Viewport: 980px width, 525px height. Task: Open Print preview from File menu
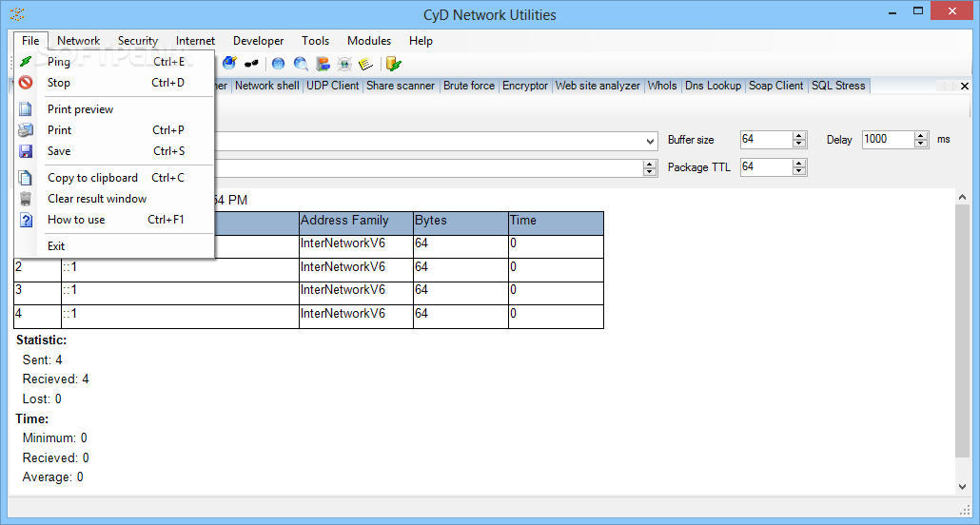coord(114,109)
